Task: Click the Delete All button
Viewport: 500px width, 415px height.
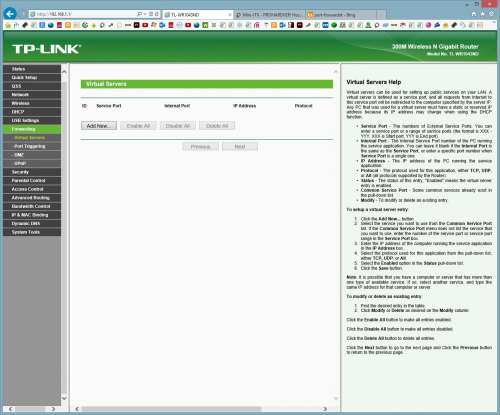Action: [x=217, y=126]
